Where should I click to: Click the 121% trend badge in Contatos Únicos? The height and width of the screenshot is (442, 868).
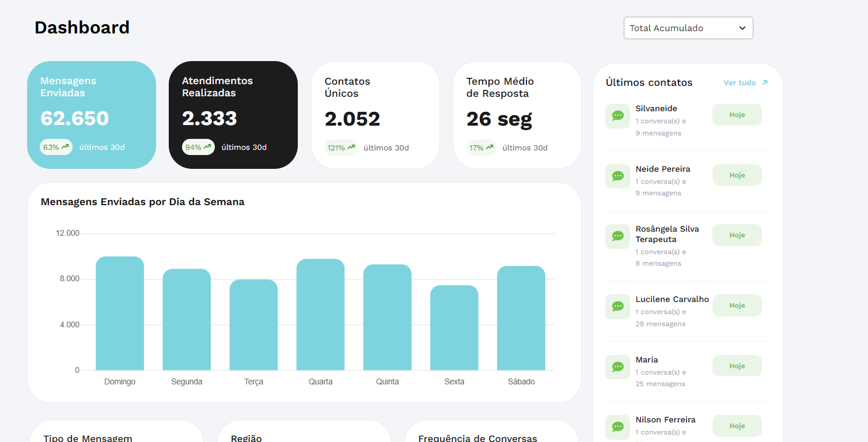[341, 148]
